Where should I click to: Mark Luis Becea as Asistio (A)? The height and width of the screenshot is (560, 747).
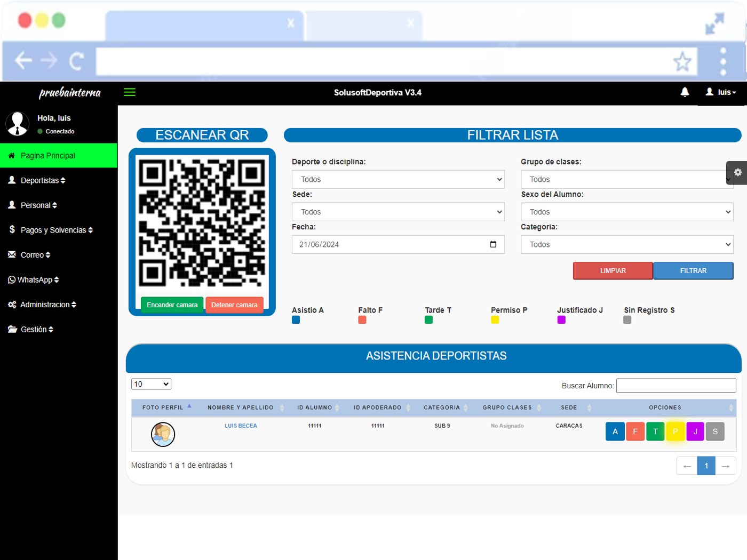pos(615,431)
